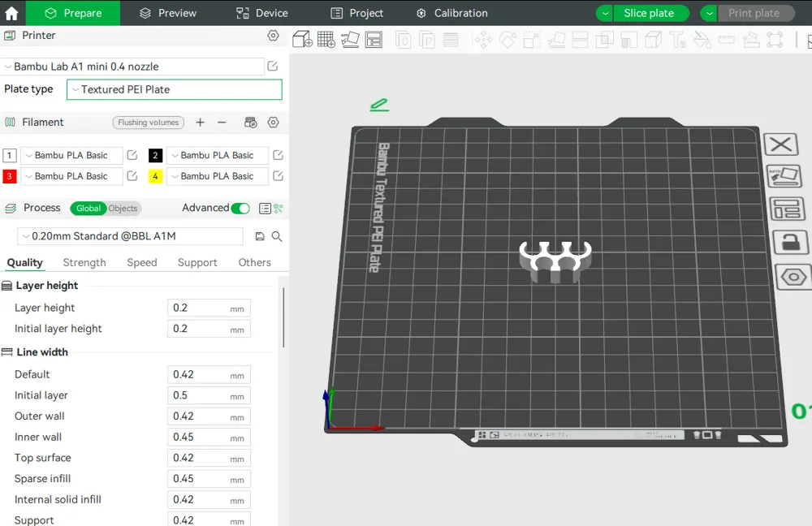The image size is (812, 526).
Task: Save the process preset
Action: 260,236
